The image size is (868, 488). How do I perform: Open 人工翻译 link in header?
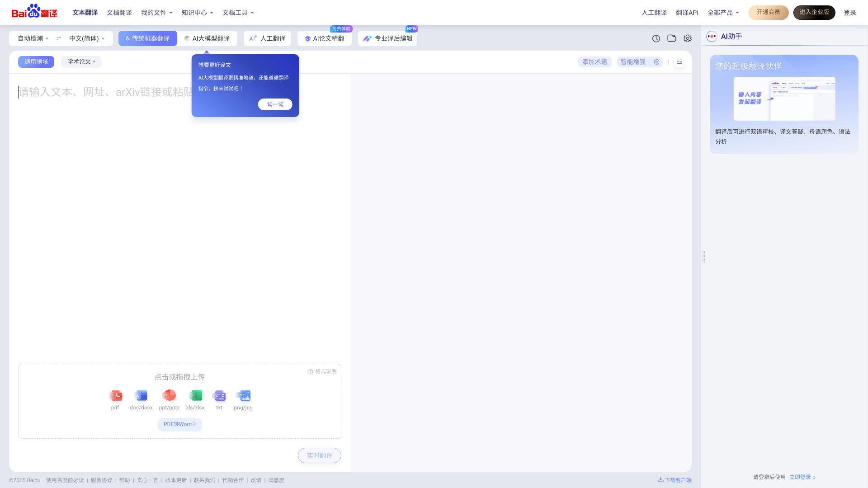click(654, 13)
